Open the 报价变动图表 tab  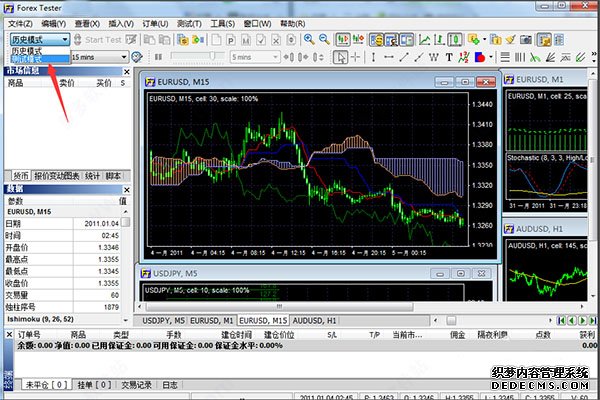tap(57, 176)
